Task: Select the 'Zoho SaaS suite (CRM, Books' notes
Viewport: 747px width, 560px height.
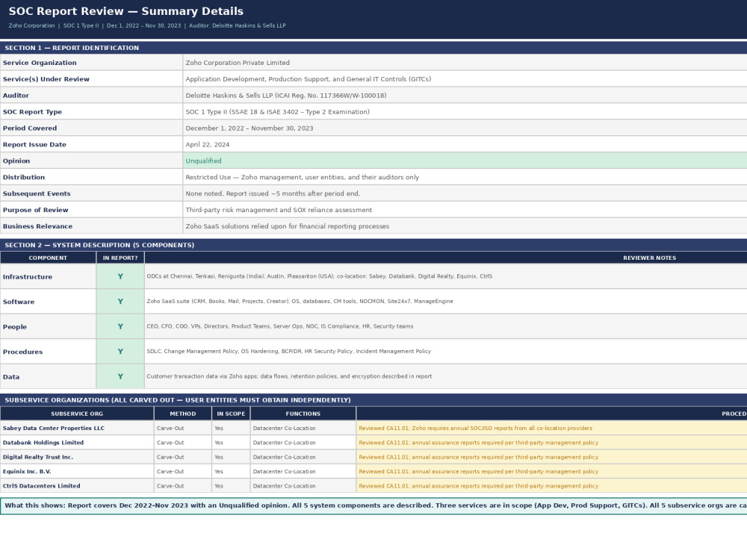Action: click(446, 302)
